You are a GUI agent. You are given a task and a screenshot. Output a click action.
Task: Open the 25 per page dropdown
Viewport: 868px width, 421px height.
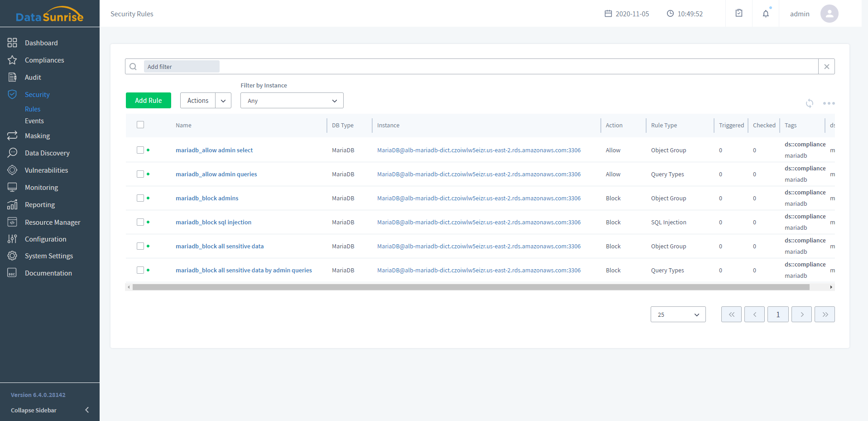pos(678,315)
